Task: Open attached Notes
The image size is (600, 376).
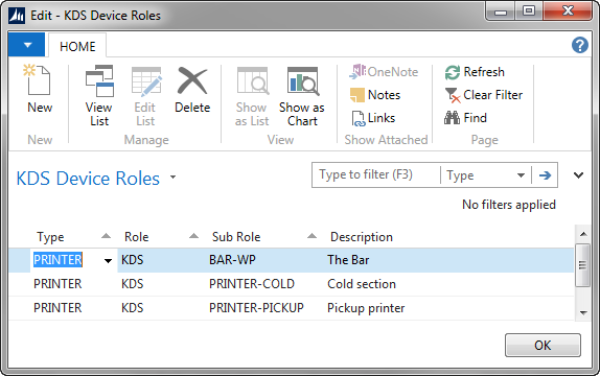Action: [375, 95]
